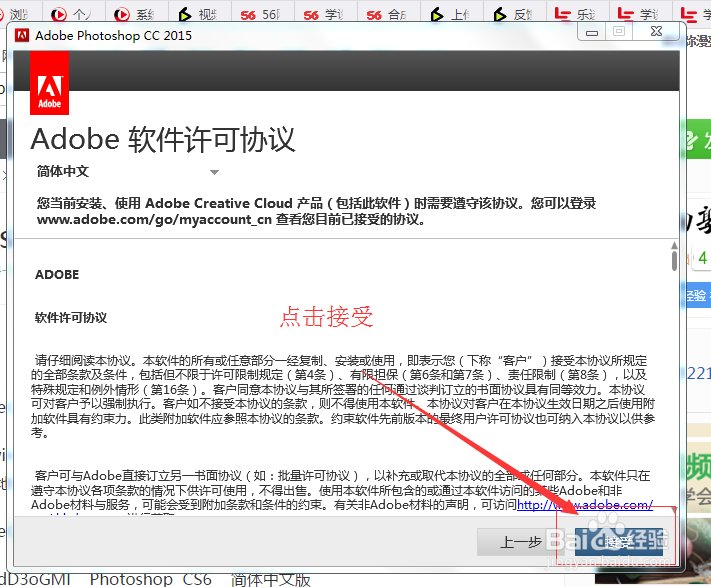
Task: Click the 上一步 back button
Action: [519, 542]
